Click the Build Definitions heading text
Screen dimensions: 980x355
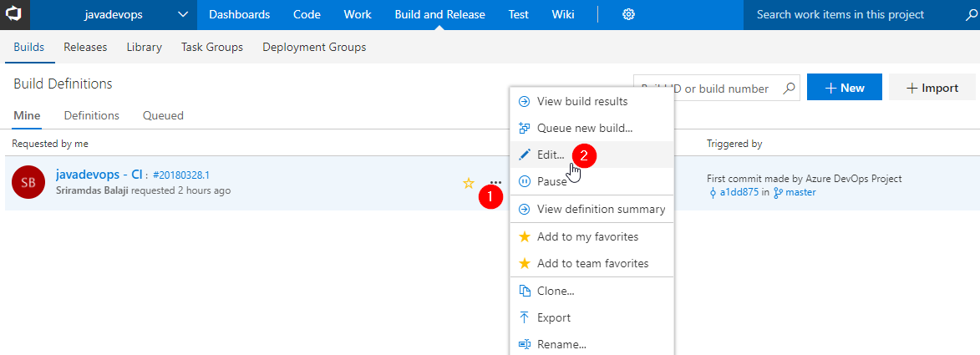pyautogui.click(x=63, y=84)
